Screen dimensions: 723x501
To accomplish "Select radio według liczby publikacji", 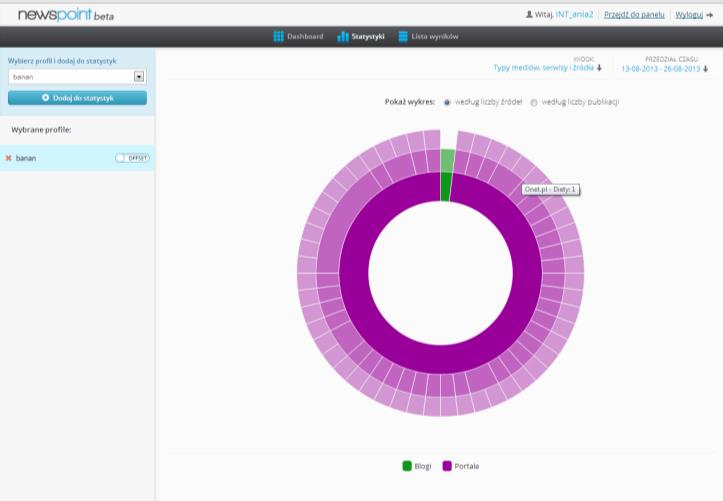I will (x=533, y=102).
